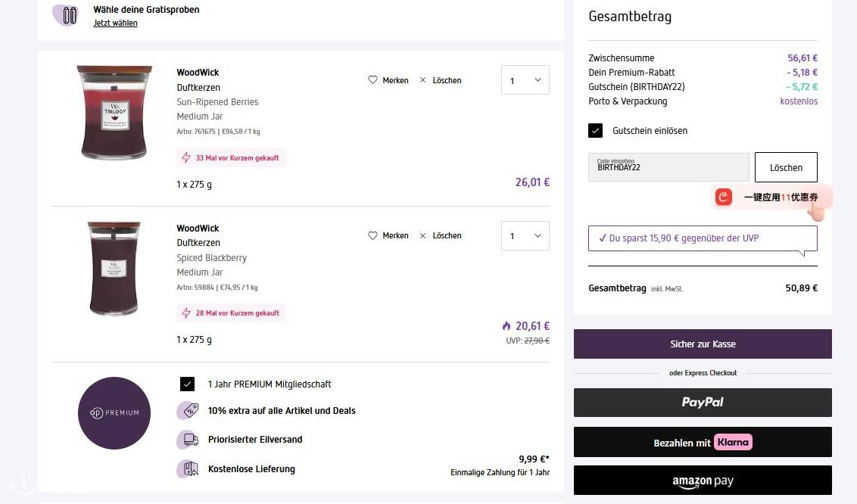
Task: Click the heart icon for WoodWick Sun-Ripened Berries
Action: point(372,80)
